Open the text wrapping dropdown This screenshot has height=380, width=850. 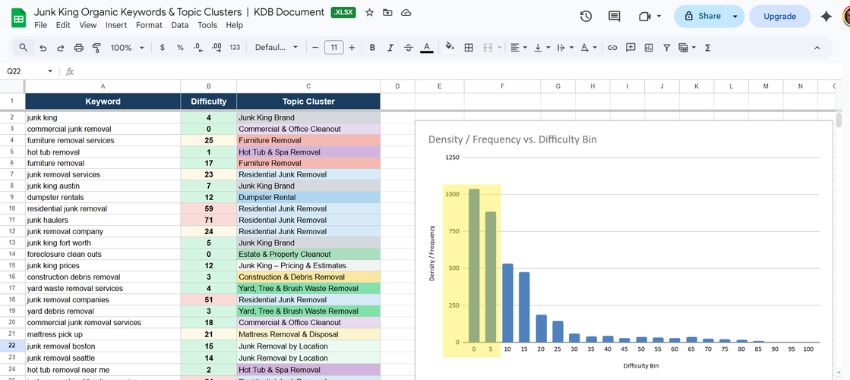[565, 48]
